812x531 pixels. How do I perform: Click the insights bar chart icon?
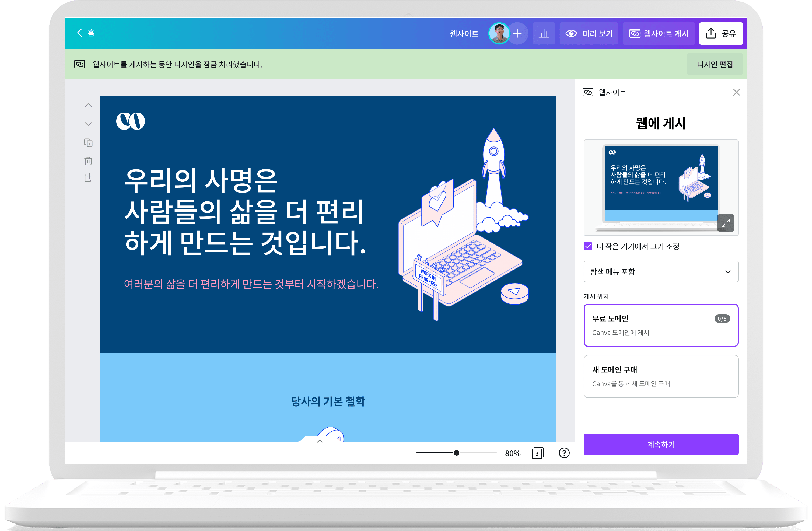pos(544,33)
